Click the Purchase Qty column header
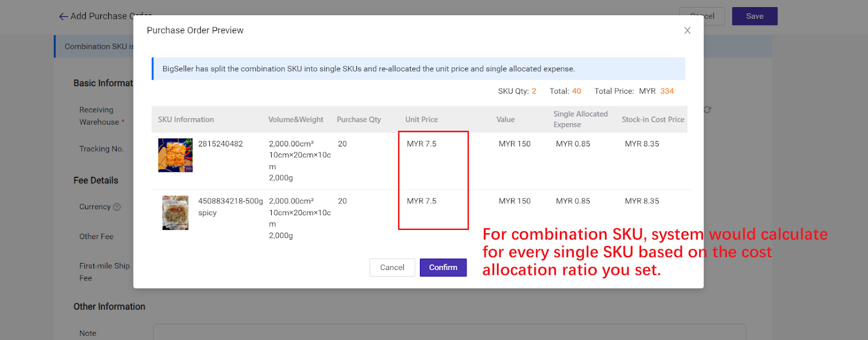Screen dimensions: 868x340 pyautogui.click(x=359, y=119)
